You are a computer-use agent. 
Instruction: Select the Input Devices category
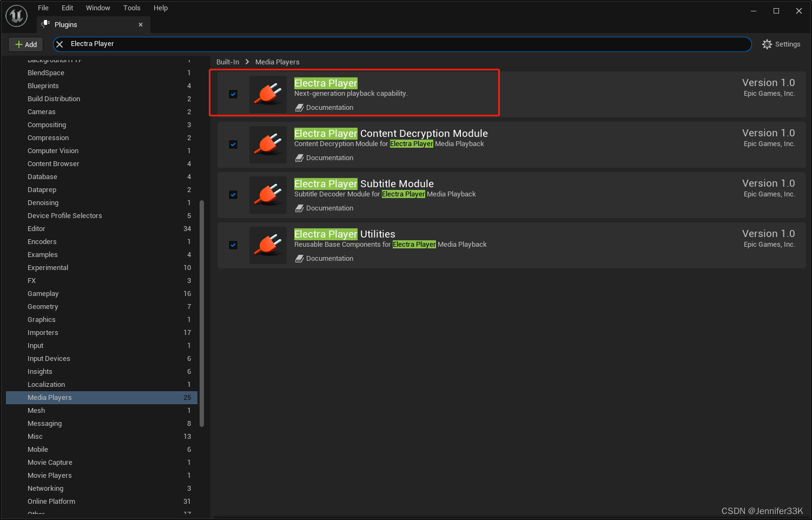tap(102, 359)
